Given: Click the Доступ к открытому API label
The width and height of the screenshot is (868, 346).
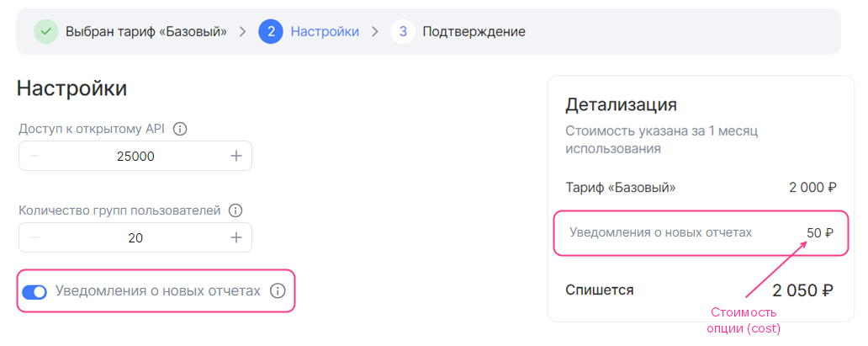Looking at the screenshot, I should point(92,129).
